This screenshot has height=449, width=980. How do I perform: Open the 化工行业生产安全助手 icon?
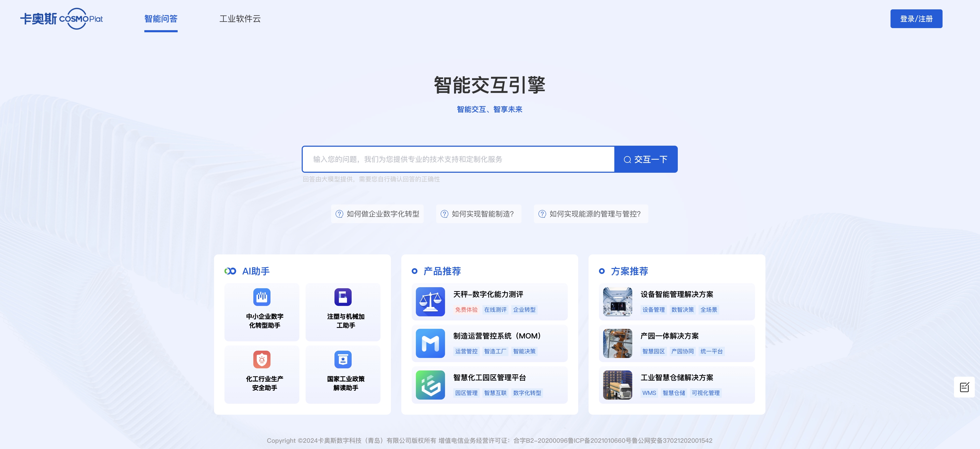pyautogui.click(x=262, y=359)
